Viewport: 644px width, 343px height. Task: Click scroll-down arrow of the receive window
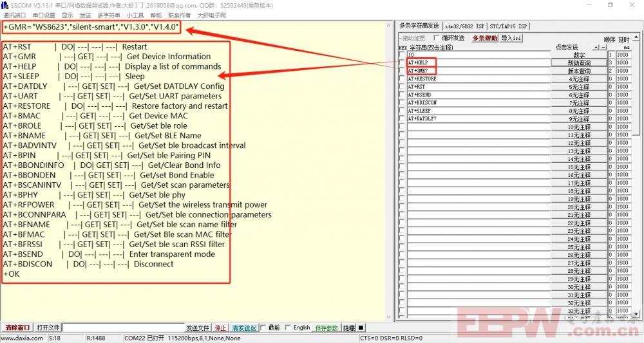(x=389, y=317)
